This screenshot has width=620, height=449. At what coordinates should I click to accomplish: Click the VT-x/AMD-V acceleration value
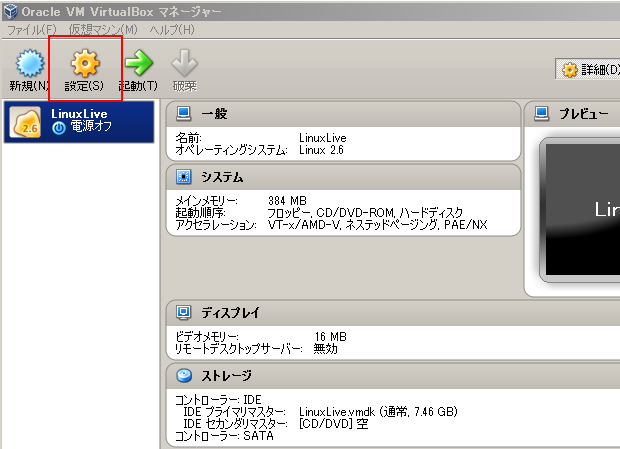click(377, 225)
